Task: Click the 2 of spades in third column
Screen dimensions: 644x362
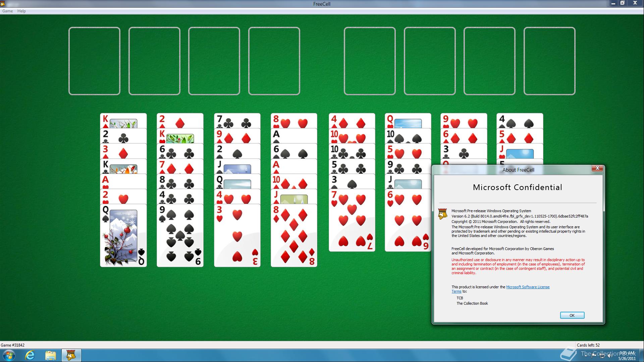Action: [237, 151]
